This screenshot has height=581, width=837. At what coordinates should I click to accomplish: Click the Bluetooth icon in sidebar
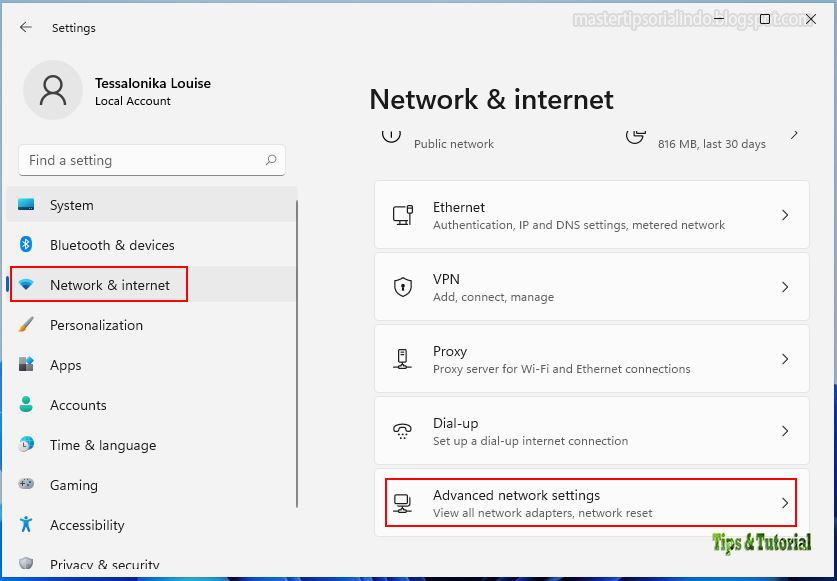pyautogui.click(x=26, y=245)
